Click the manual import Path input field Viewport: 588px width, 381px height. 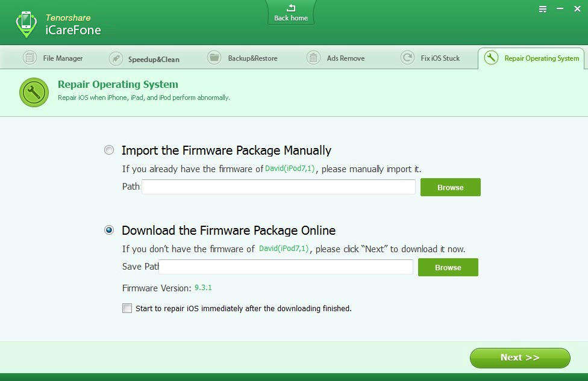(278, 187)
